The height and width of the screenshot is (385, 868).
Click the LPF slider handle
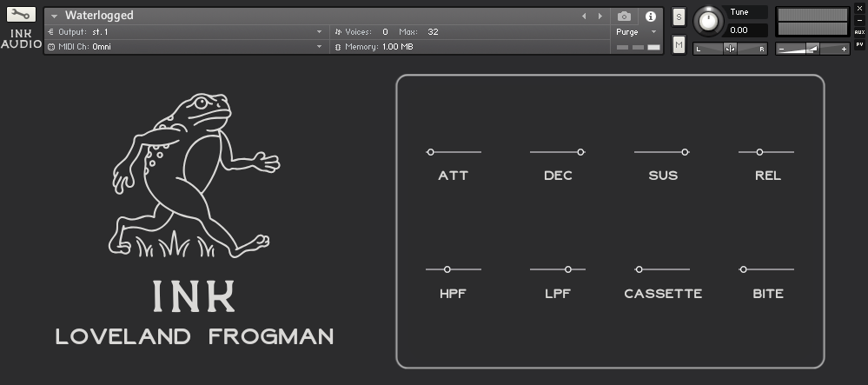click(x=567, y=269)
